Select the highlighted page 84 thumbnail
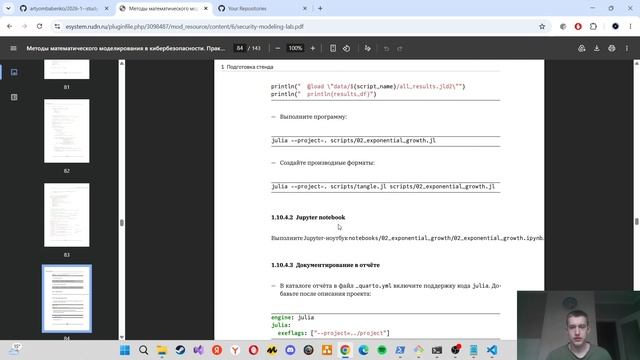 (67, 298)
